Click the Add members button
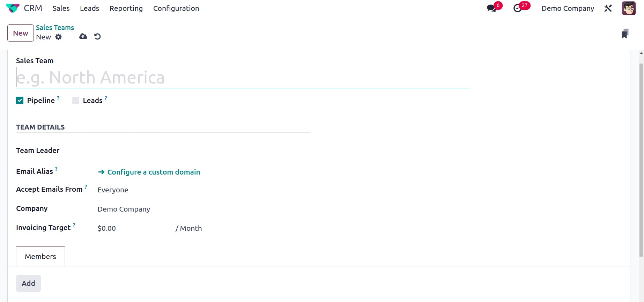The height and width of the screenshot is (302, 644). tap(28, 283)
